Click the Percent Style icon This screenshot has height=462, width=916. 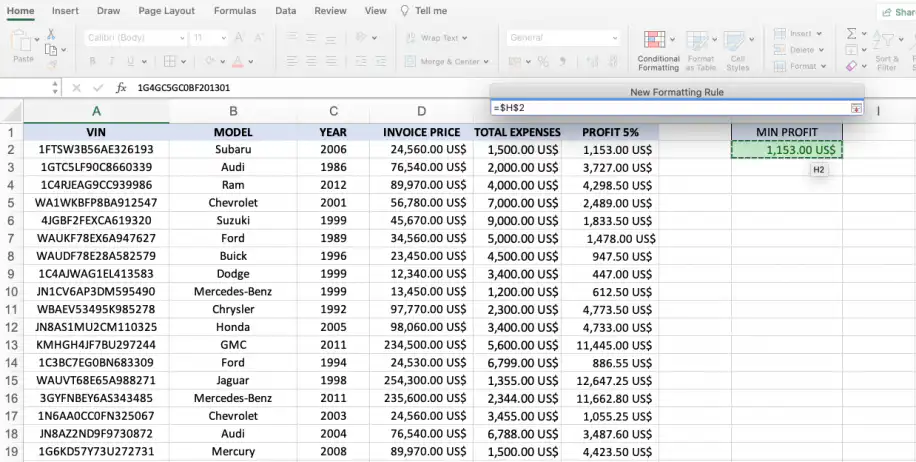click(543, 61)
